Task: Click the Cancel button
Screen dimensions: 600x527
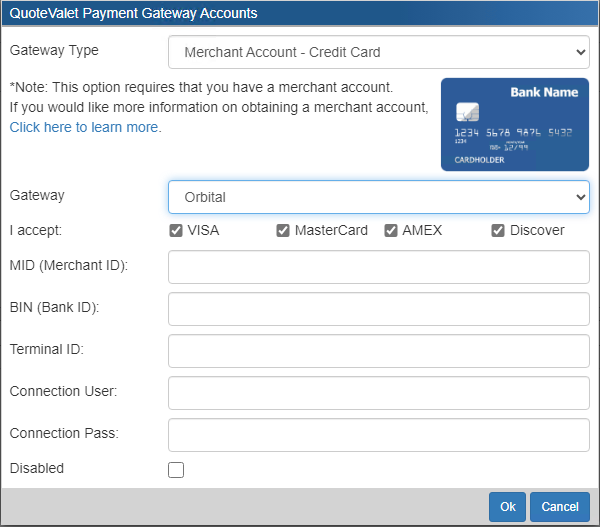Action: coord(560,507)
